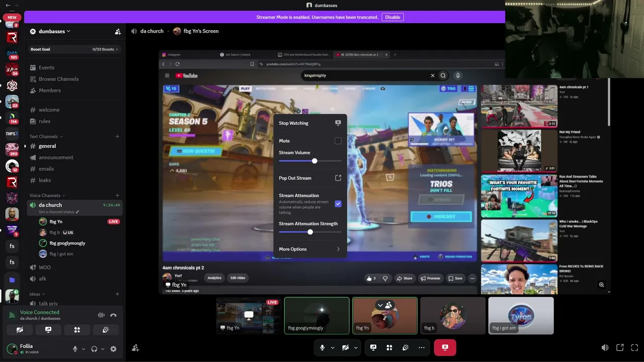
Task: Disconnect from voice with the phone hang-up icon
Action: (x=113, y=315)
